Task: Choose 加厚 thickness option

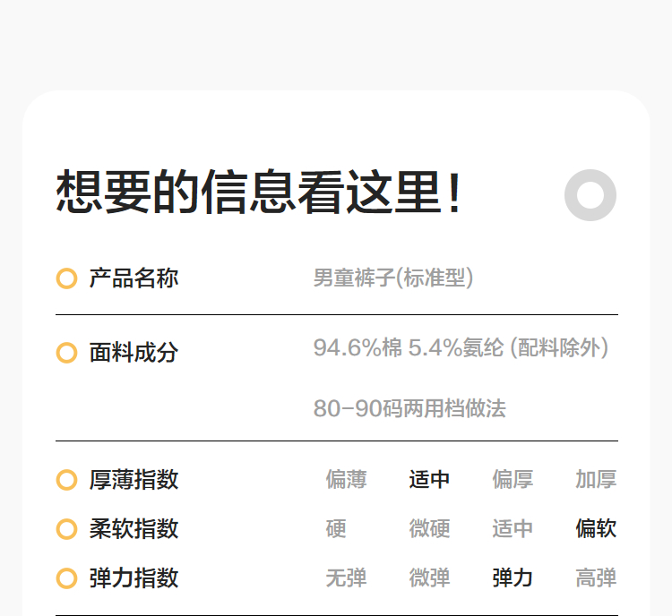Action: point(596,480)
